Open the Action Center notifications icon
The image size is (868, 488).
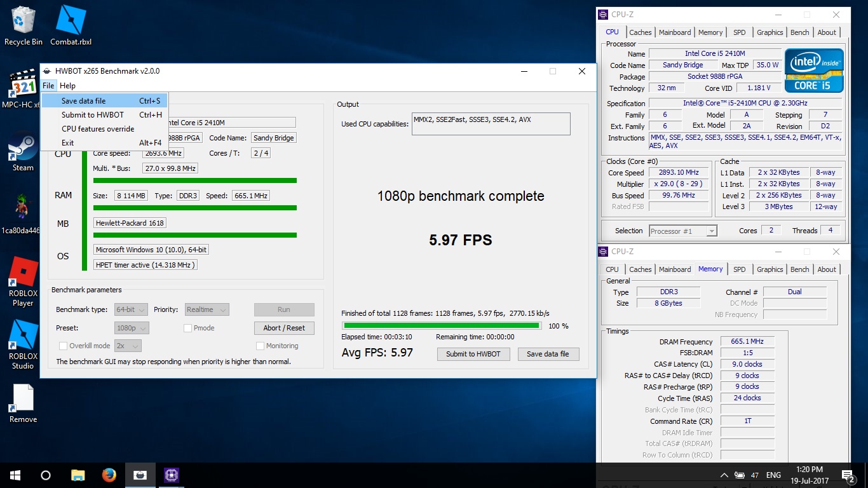pos(848,475)
